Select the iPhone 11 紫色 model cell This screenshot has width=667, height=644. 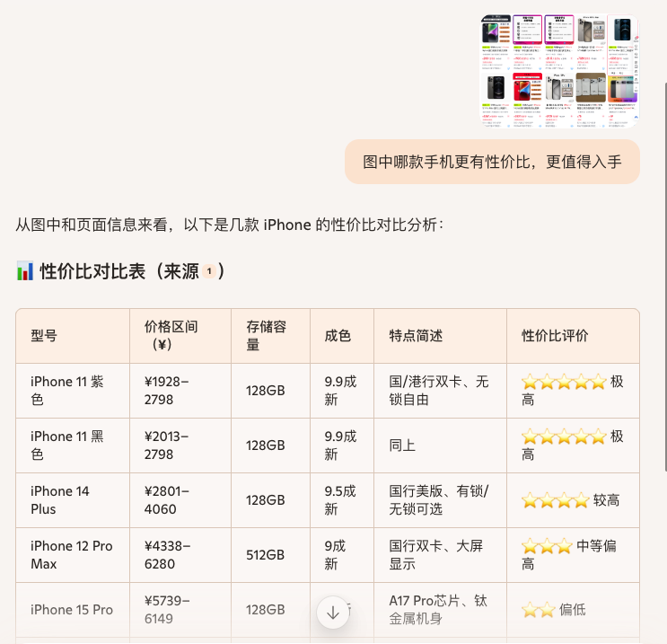pyautogui.click(x=73, y=391)
